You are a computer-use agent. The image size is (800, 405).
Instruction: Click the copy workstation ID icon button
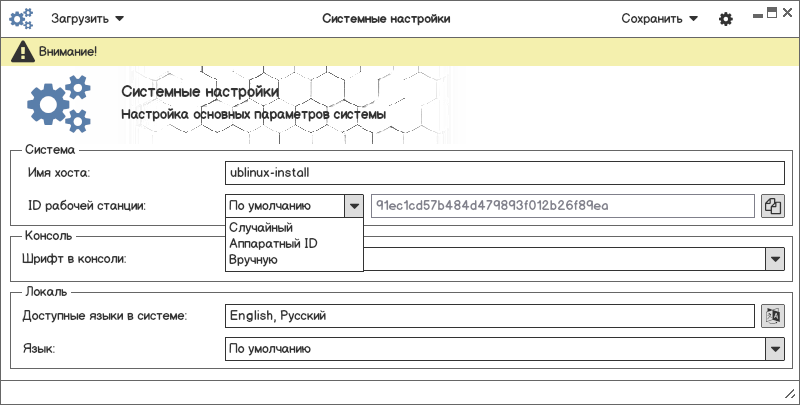pos(772,206)
